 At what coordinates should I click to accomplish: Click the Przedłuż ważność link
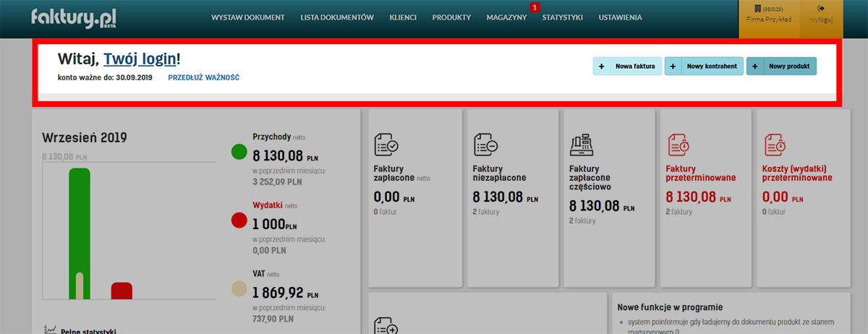click(x=203, y=77)
